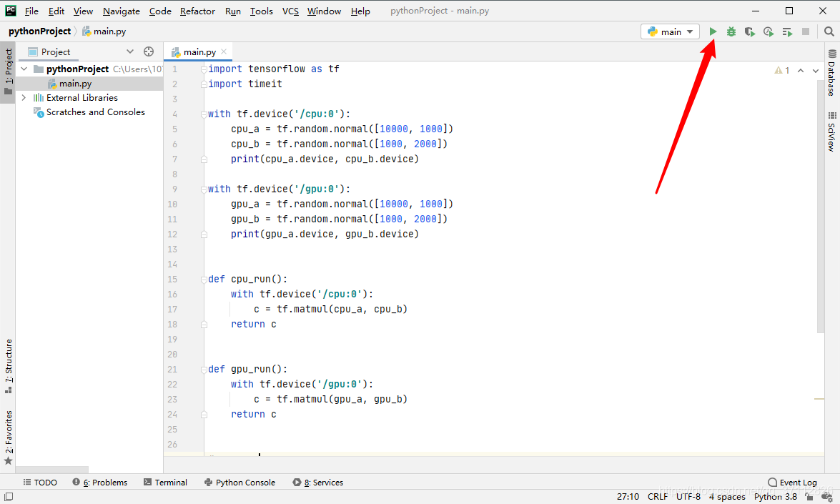Open the Database tool window
Screen dimensions: 840x504
pyautogui.click(x=831, y=72)
